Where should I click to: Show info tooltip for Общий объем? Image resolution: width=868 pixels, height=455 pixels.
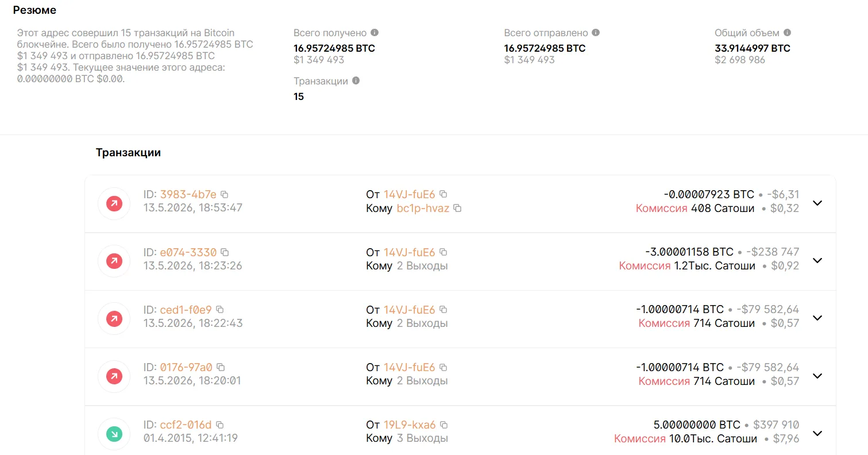pyautogui.click(x=787, y=33)
